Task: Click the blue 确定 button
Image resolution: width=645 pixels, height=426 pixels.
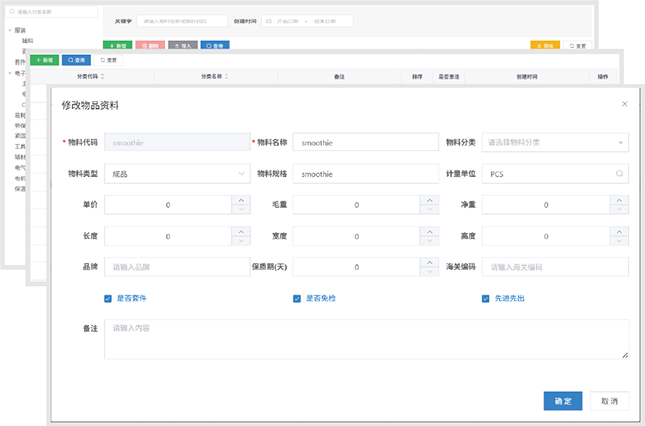Action: 563,401
